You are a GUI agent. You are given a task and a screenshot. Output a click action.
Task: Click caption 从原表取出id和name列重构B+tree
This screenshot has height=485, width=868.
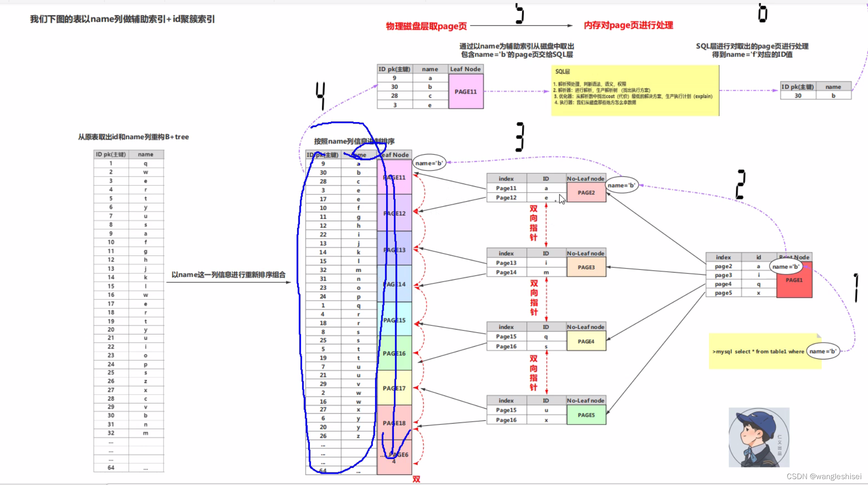[x=133, y=137]
